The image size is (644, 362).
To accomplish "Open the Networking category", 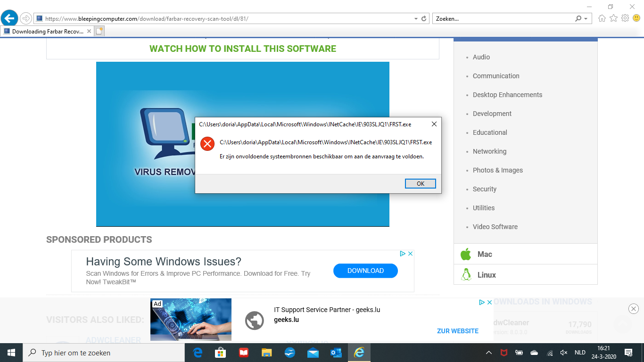I will [489, 151].
